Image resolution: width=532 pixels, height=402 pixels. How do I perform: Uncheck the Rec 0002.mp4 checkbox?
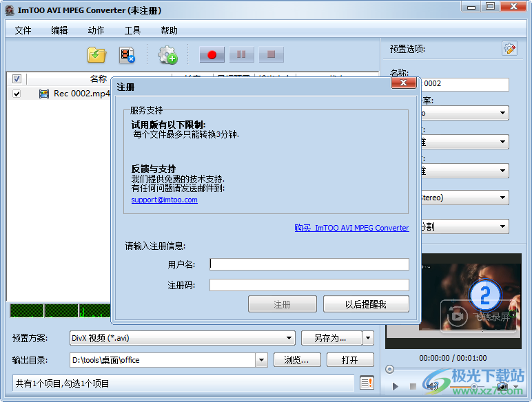point(17,94)
